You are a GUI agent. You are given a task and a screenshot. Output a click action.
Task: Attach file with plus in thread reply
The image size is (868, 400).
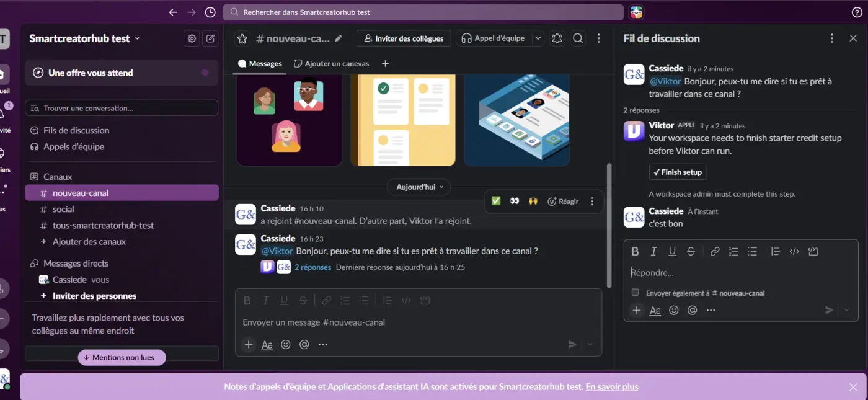click(637, 310)
